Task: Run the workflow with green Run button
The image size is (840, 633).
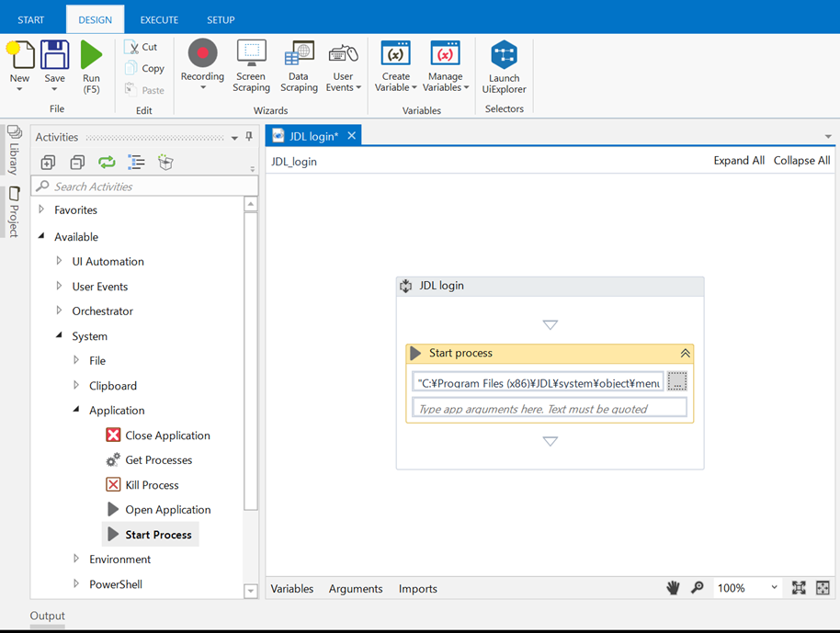Action: pos(91,55)
